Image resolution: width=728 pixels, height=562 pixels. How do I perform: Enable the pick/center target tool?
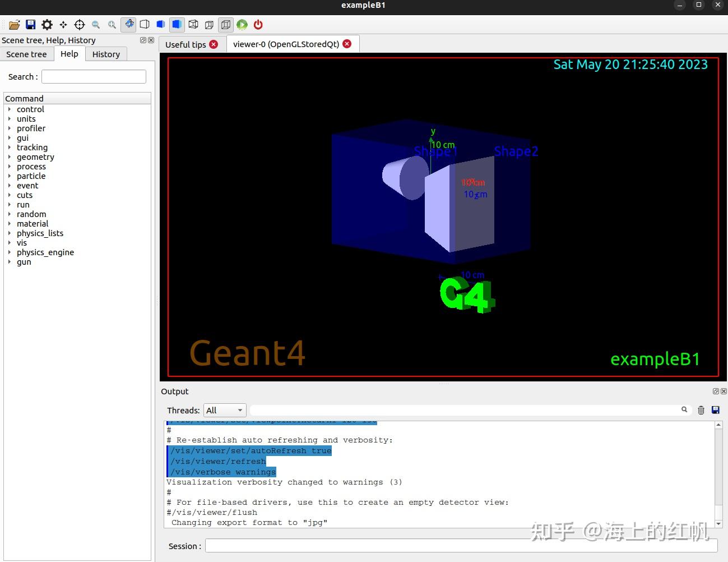pyautogui.click(x=80, y=25)
